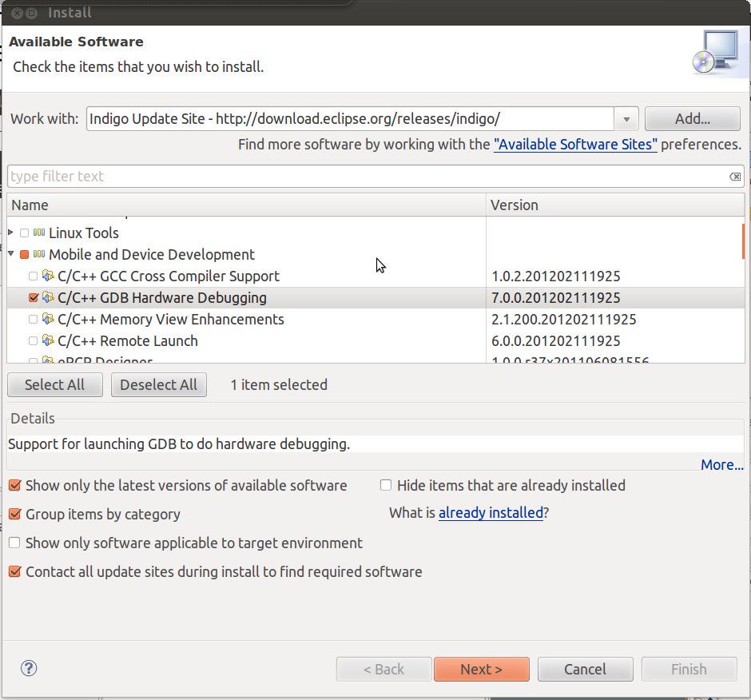The image size is (751, 700).
Task: Clear the filter text with the eraser icon
Action: click(735, 177)
